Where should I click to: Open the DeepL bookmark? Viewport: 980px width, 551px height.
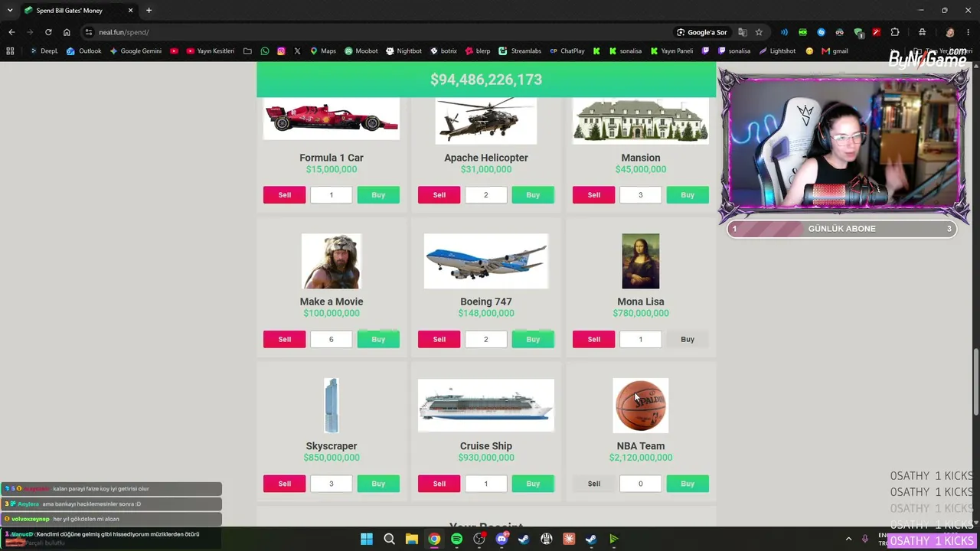(44, 51)
